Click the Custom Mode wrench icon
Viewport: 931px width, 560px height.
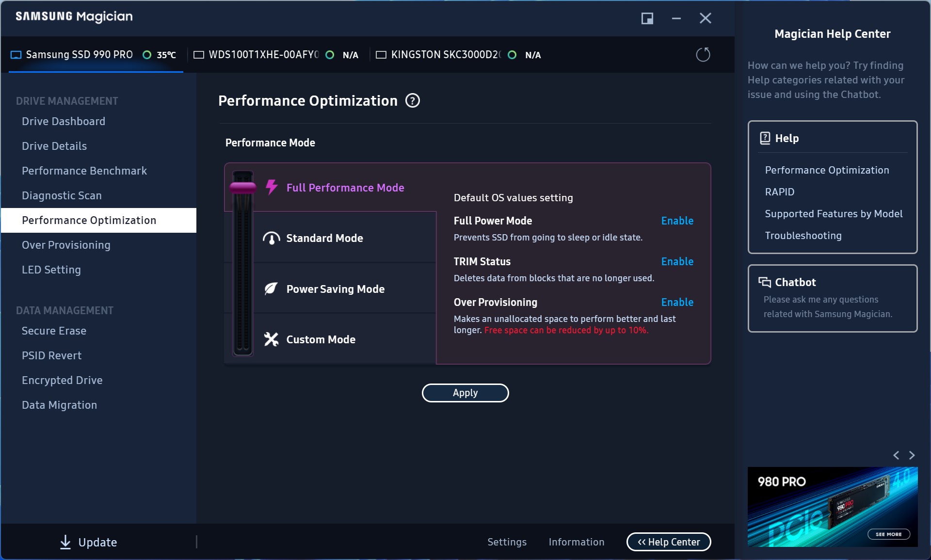[x=271, y=339]
